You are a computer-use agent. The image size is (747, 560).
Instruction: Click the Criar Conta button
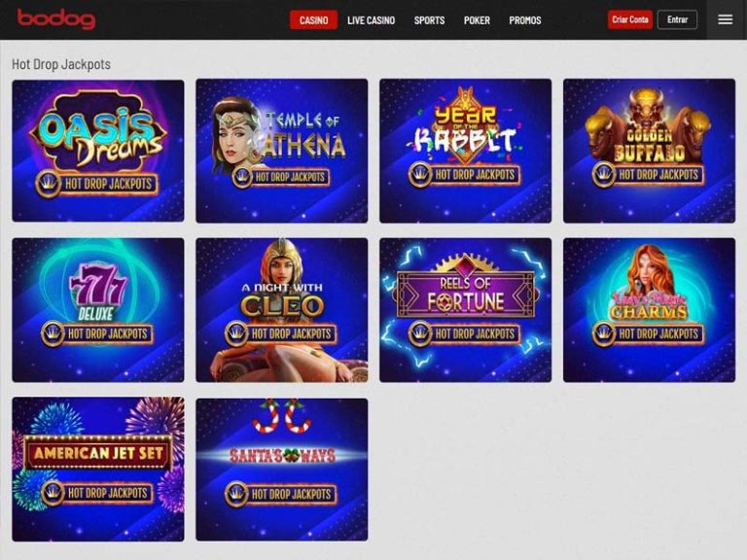click(x=630, y=19)
